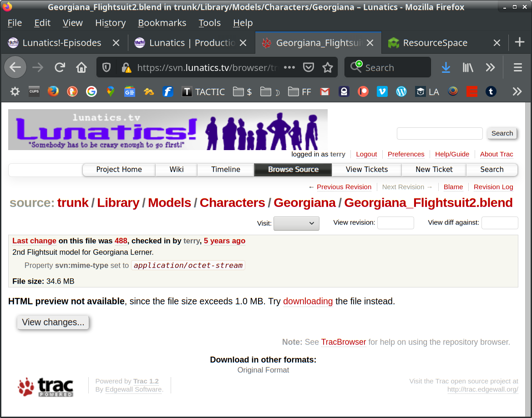Expand the Visit dropdown

pyautogui.click(x=296, y=223)
